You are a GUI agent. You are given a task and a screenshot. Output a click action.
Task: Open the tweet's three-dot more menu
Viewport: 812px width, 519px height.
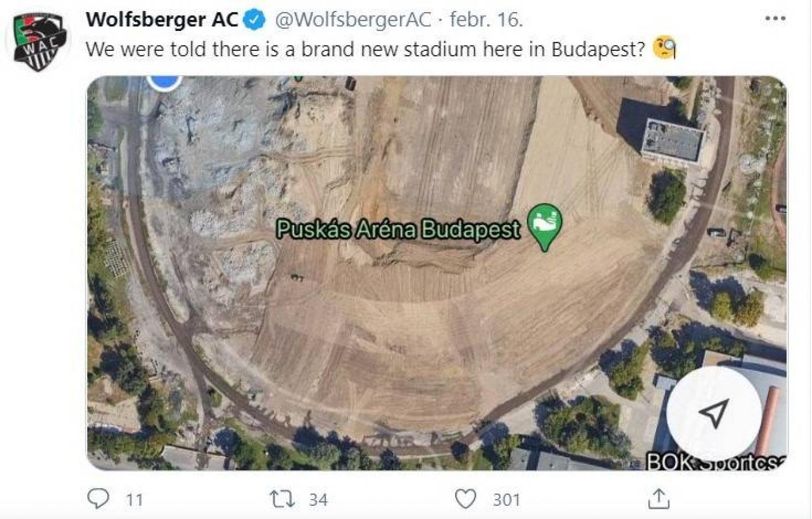(775, 19)
